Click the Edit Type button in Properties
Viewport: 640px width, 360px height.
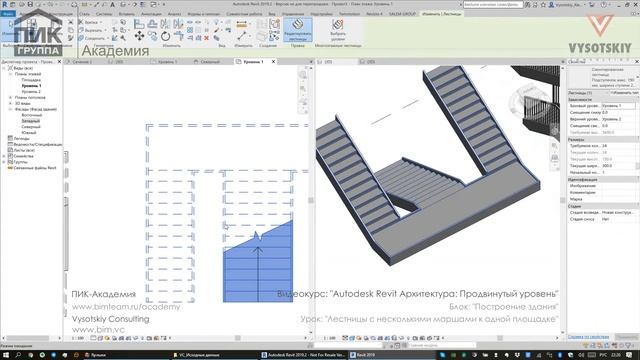pyautogui.click(x=624, y=93)
